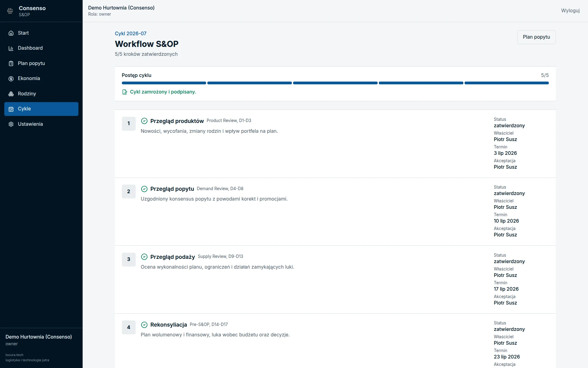Click '5/5 kroków zatwierdzonych' subtitle
Screen dimensions: 588x368
(146, 54)
